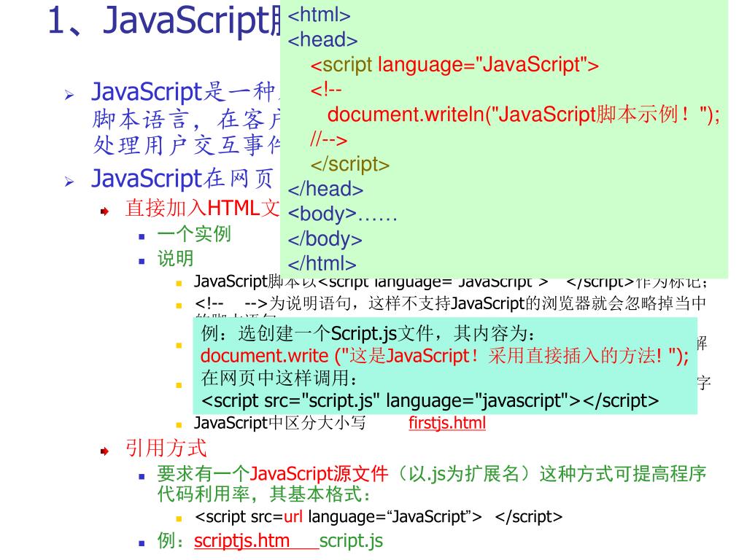
Task: Click the <script src="script.js" language="javascript"> line
Action: coord(430,401)
